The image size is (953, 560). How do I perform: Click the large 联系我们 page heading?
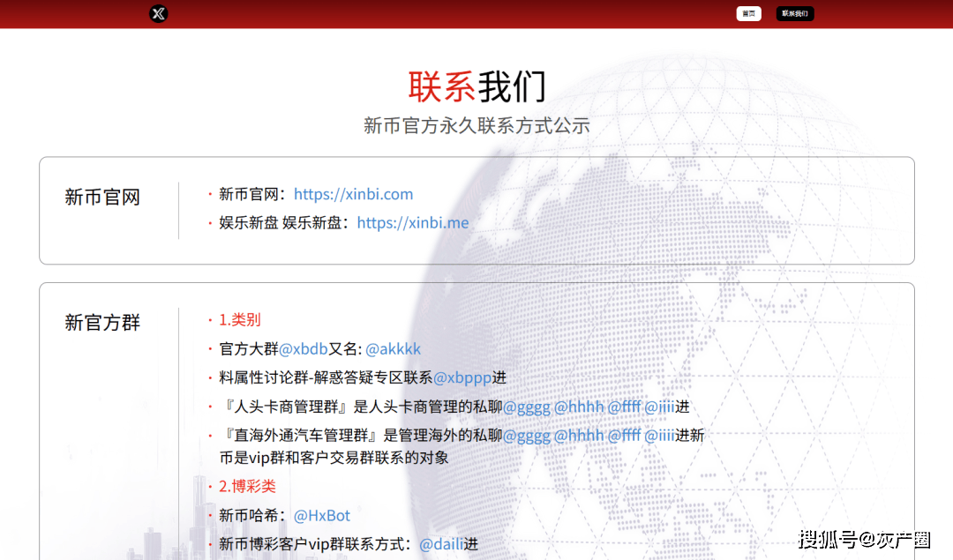click(x=477, y=86)
